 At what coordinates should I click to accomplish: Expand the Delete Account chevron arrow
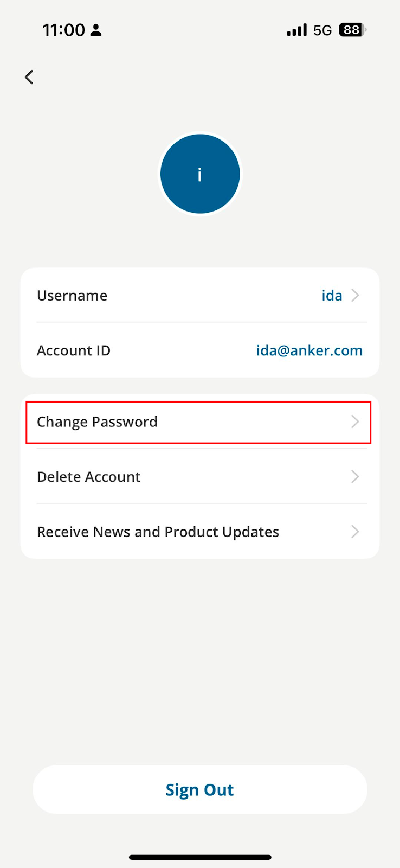355,476
